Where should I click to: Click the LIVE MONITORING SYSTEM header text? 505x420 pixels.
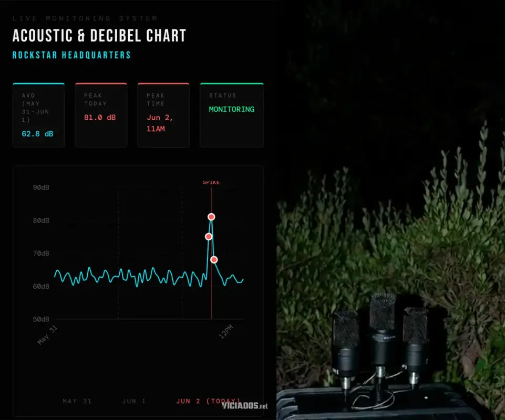pos(85,18)
